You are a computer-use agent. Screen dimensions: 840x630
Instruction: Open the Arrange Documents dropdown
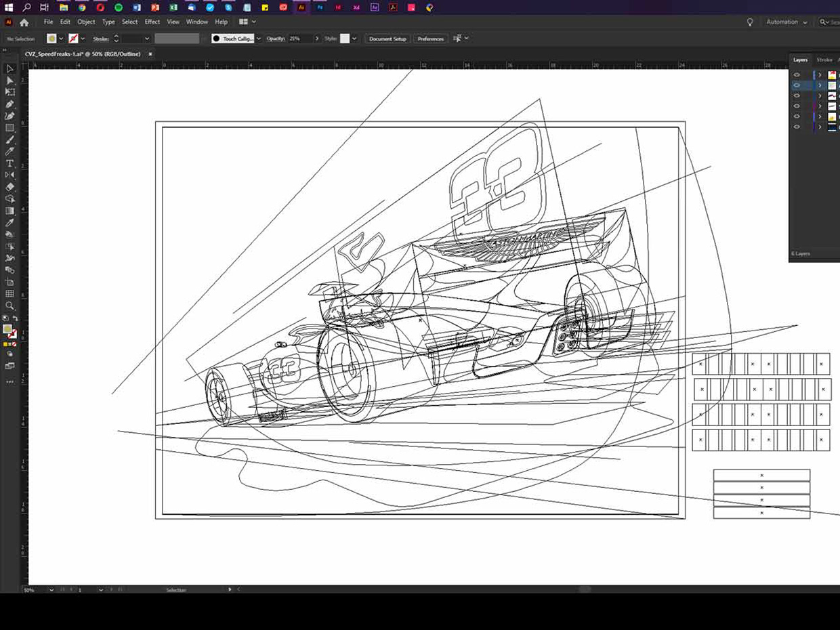(247, 22)
